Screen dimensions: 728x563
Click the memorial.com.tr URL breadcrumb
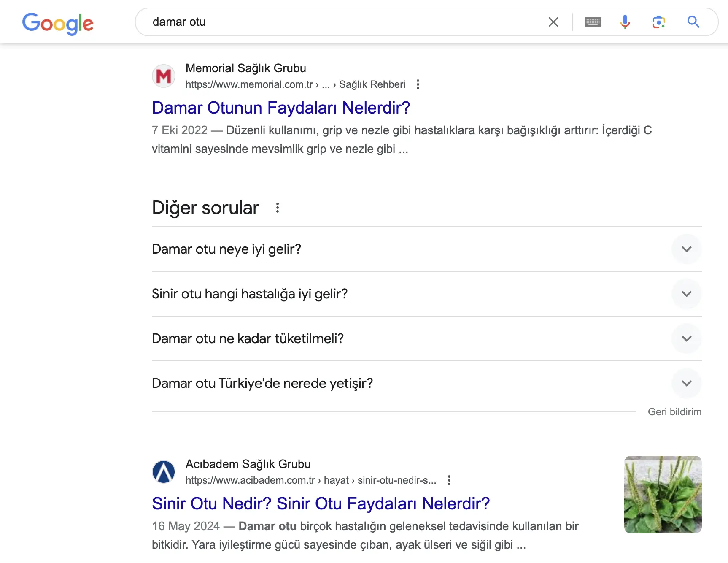coord(295,84)
